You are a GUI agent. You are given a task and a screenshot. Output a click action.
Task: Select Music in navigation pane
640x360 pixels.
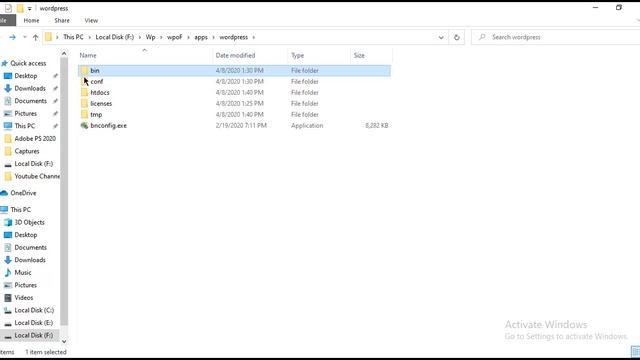[x=23, y=273]
